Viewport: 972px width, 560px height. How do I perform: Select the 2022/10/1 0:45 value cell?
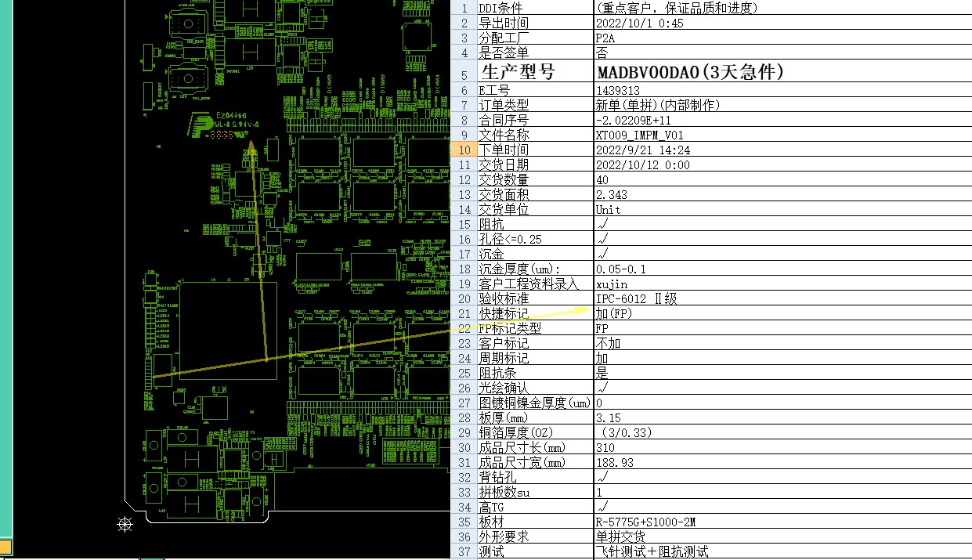tap(782, 23)
